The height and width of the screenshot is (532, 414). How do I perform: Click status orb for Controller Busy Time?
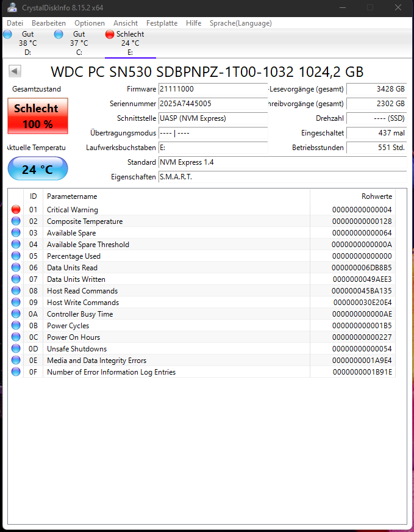click(16, 314)
